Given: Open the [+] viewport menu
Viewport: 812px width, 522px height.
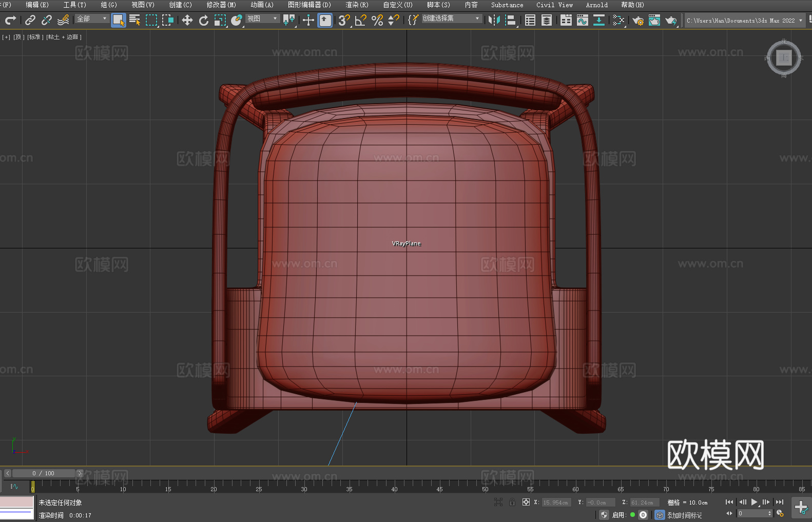Looking at the screenshot, I should pyautogui.click(x=6, y=37).
